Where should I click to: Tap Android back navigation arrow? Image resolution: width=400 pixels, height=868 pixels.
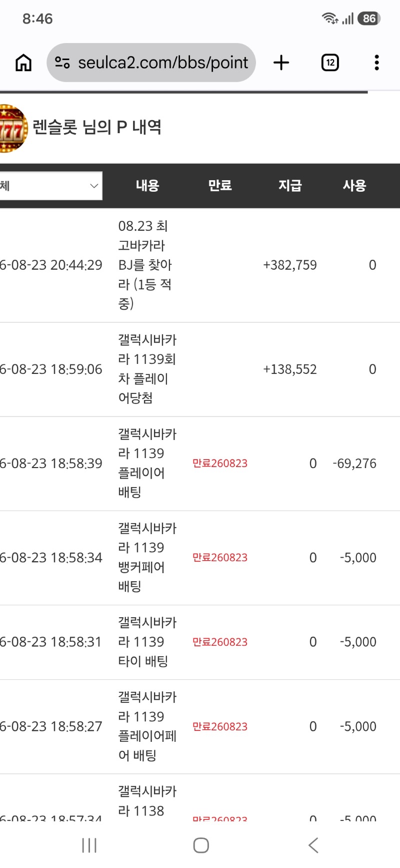coord(313,845)
